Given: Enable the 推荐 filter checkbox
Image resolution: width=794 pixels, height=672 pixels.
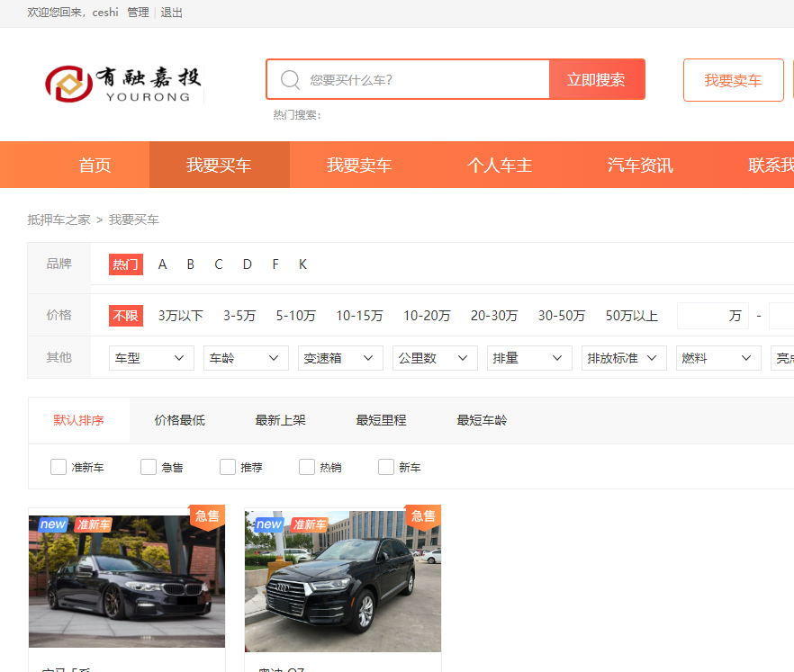Looking at the screenshot, I should coord(228,467).
